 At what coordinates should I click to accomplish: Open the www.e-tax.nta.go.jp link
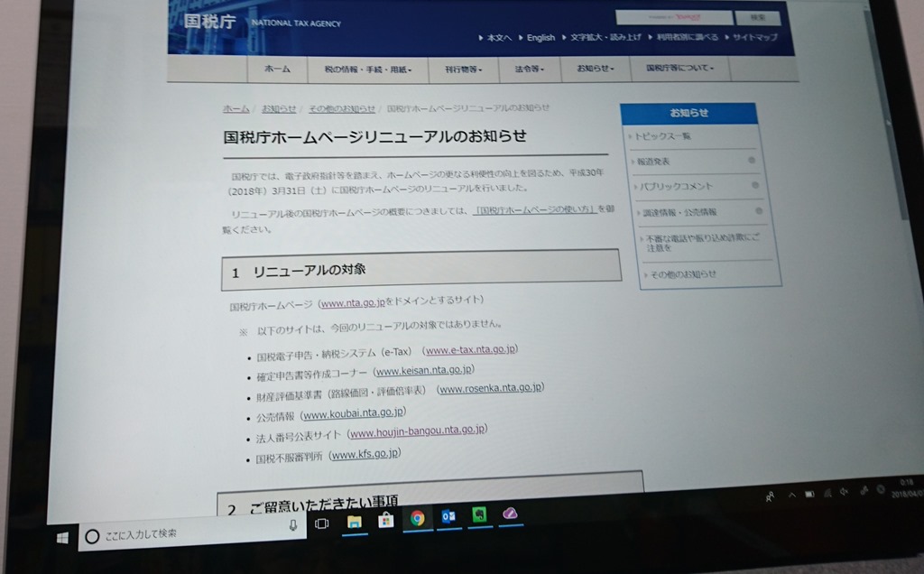(x=471, y=349)
